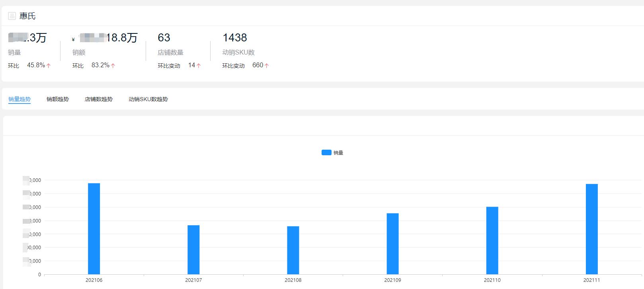Toggle the 销量 legend series in chart

[338, 153]
